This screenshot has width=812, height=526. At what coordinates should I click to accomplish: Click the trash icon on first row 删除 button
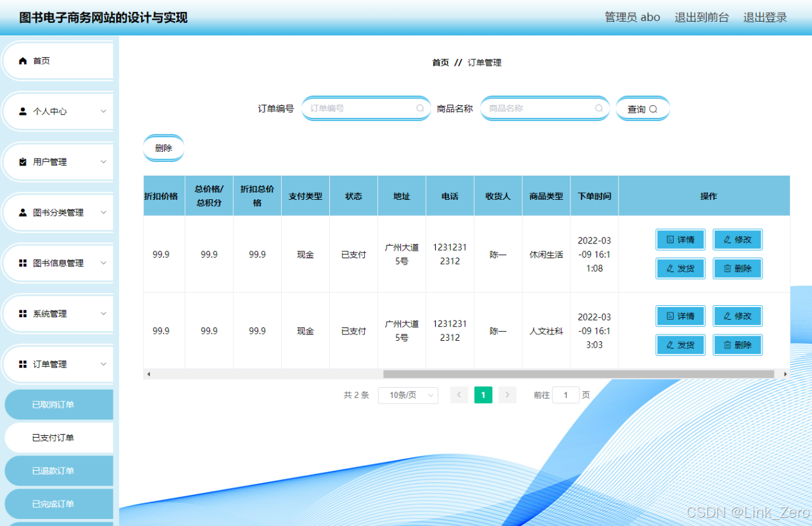[727, 268]
